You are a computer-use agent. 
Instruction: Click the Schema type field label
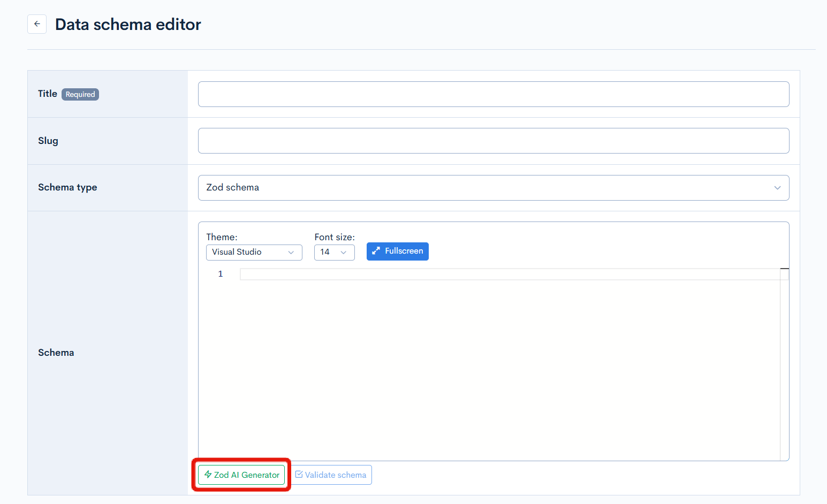[67, 187]
